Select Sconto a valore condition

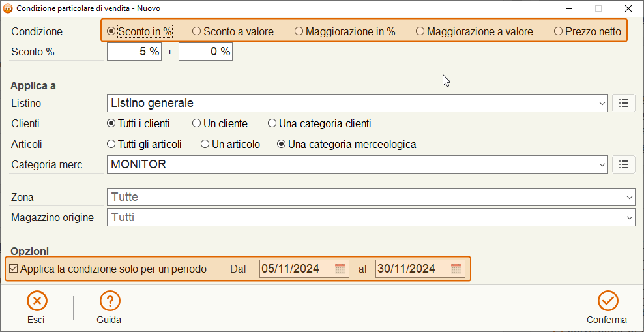tap(233, 31)
